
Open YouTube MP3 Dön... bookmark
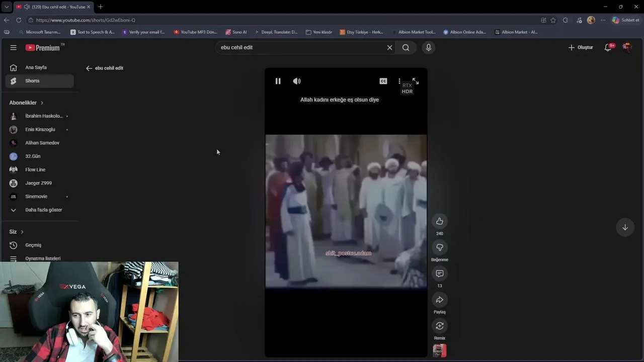195,32
